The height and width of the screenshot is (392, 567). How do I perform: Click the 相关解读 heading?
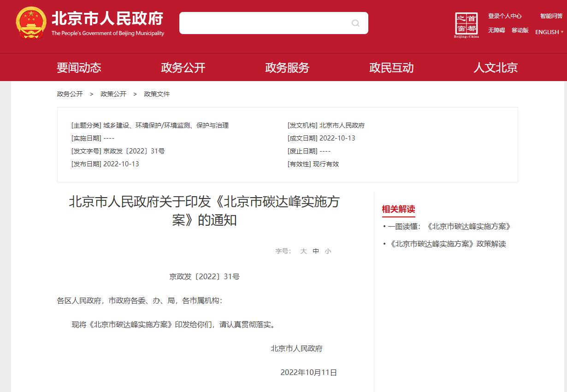(x=398, y=209)
